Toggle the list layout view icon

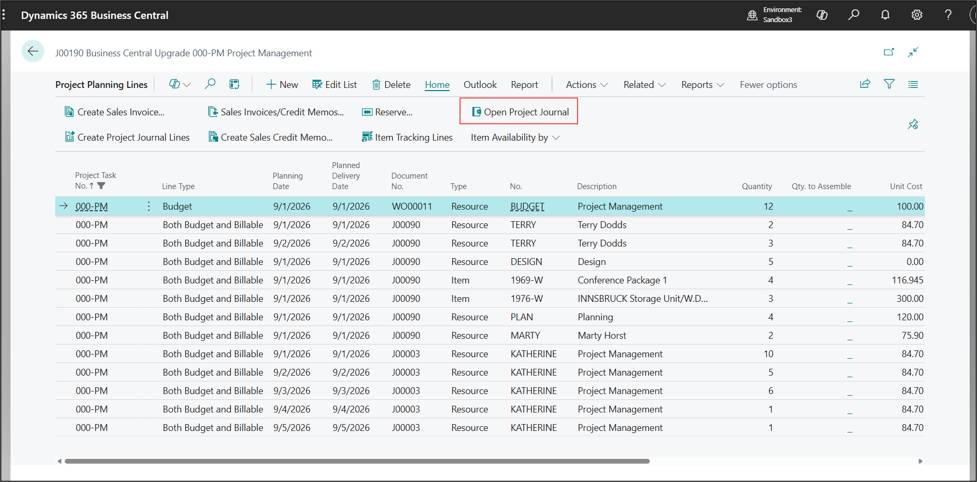913,84
